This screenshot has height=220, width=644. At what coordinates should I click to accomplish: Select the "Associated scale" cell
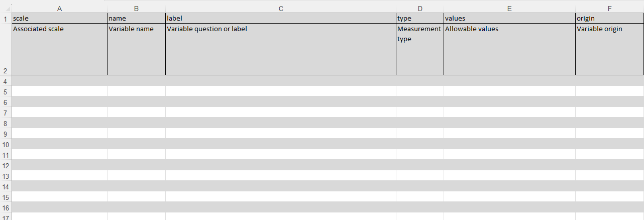[x=59, y=49]
